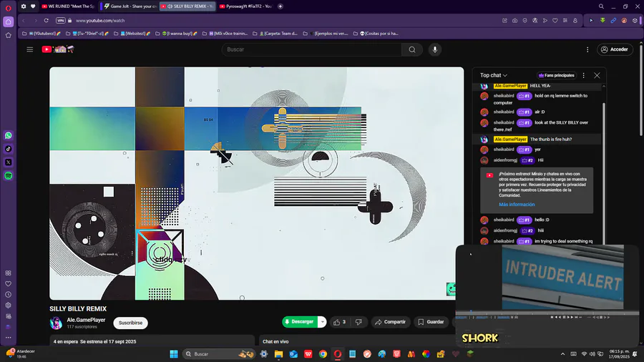Image resolution: width=644 pixels, height=362 pixels.
Task: Click the taskbar Buscar search box
Action: coord(219,354)
